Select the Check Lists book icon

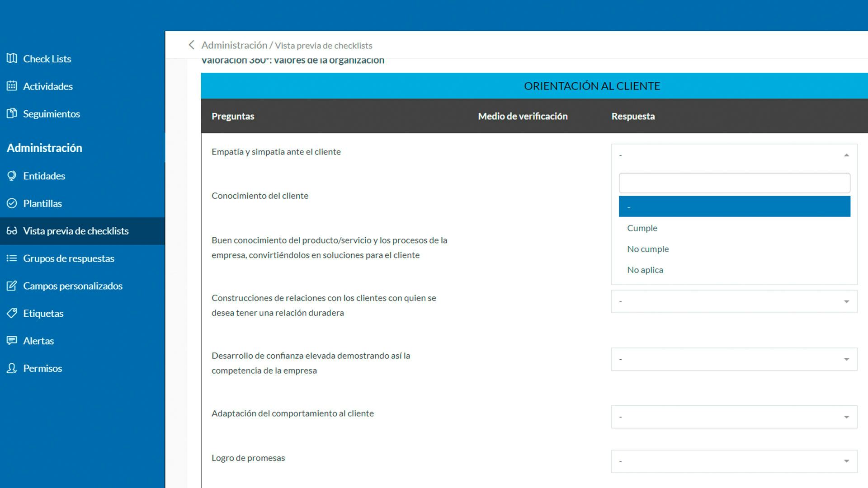[12, 58]
